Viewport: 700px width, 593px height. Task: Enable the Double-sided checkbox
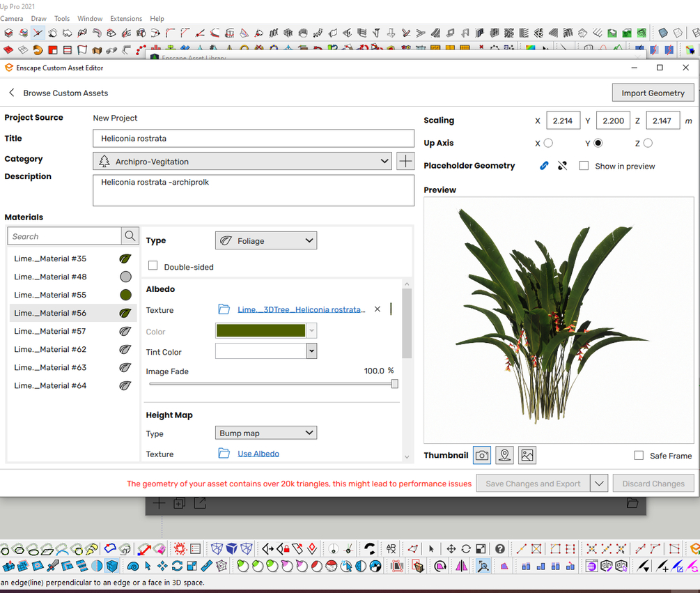(153, 265)
